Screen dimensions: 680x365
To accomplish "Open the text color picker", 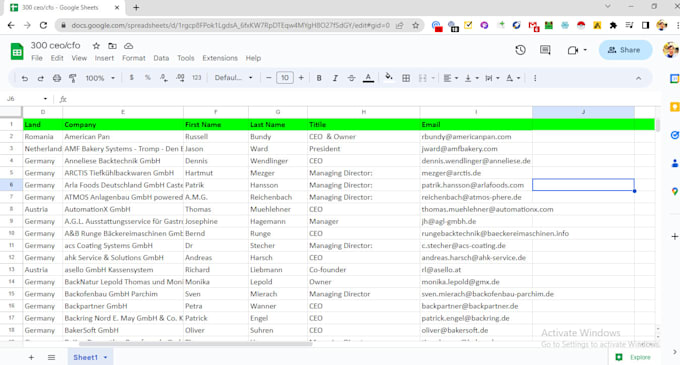I will pos(368,78).
